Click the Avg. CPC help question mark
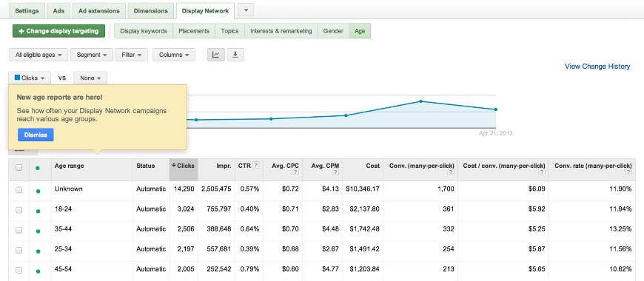This screenshot has height=281, width=644. 295,173
